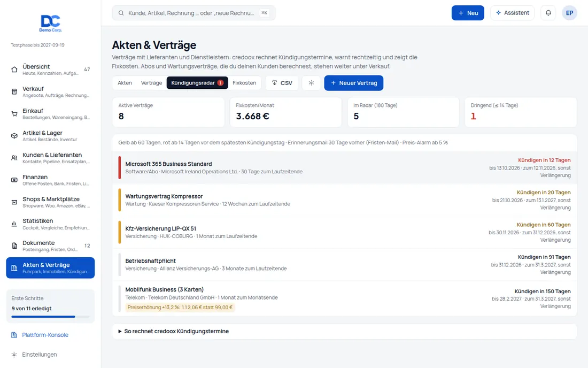Image resolution: width=588 pixels, height=368 pixels.
Task: Open Finanzen in the sidebar
Action: coord(50,180)
